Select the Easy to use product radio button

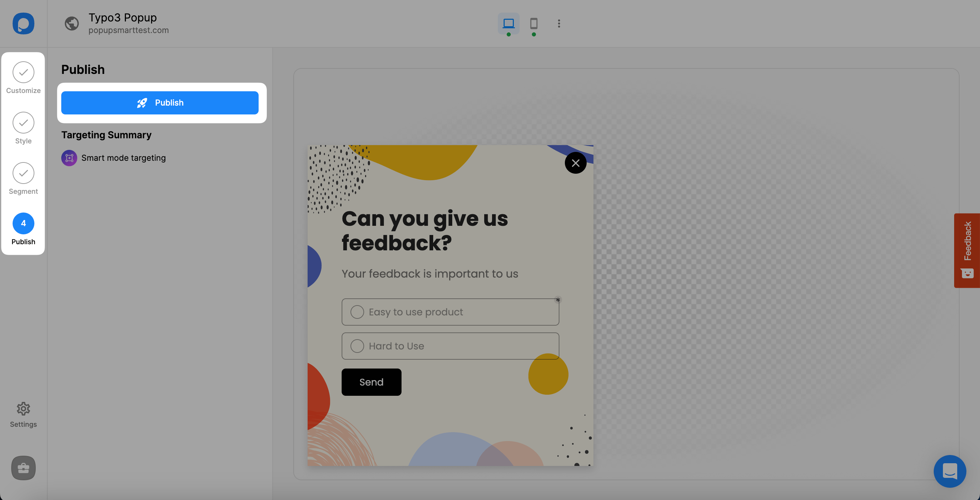point(358,312)
